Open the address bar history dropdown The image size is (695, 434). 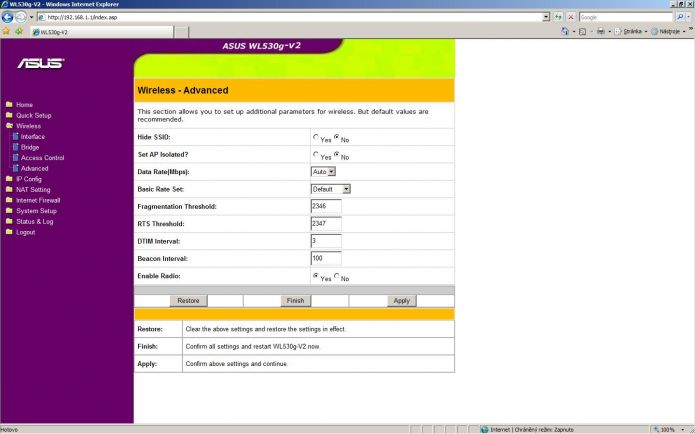pos(546,17)
